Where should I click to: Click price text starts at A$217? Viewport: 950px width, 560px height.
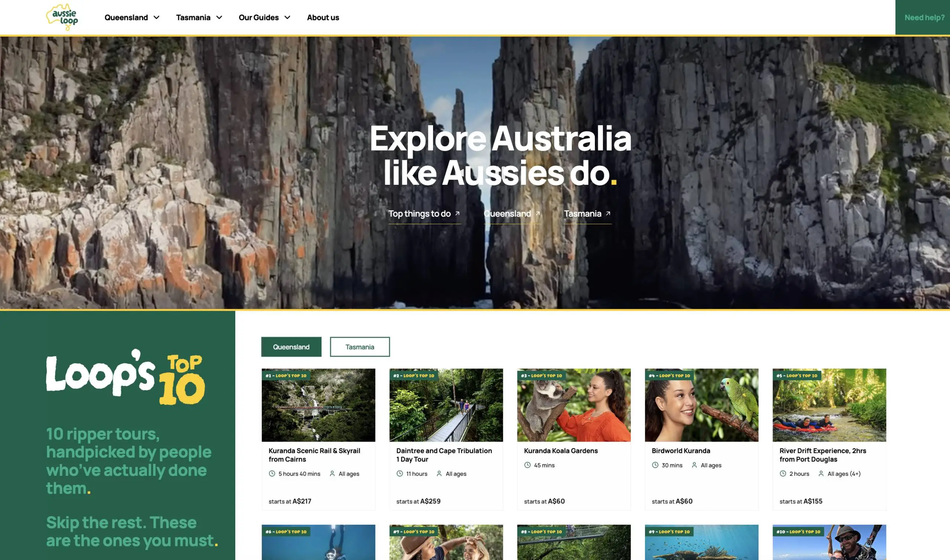tap(290, 501)
